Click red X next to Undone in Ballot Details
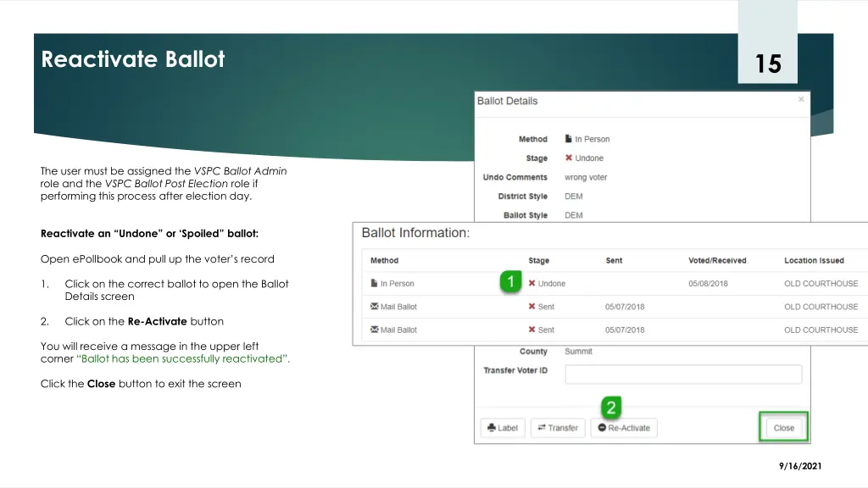Viewport: 868px width, 488px height. (x=569, y=158)
